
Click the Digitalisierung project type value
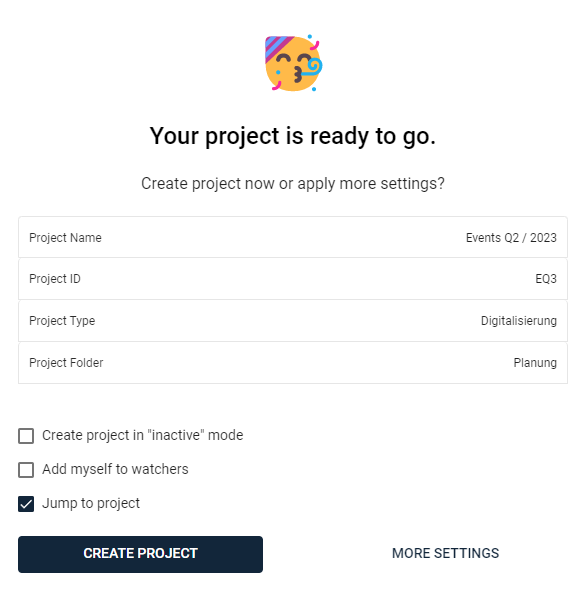coord(519,320)
